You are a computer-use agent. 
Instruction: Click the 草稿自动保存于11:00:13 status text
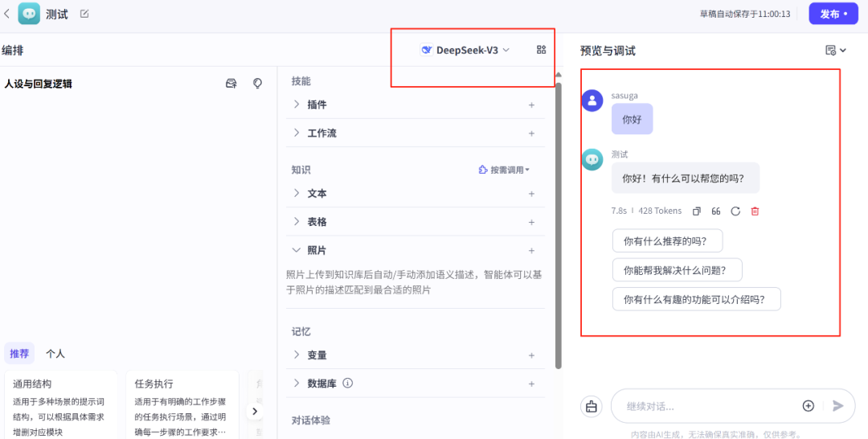click(745, 14)
